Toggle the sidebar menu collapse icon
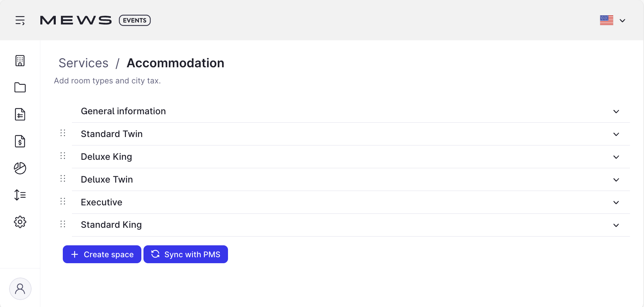This screenshot has width=644, height=307. coord(20,20)
